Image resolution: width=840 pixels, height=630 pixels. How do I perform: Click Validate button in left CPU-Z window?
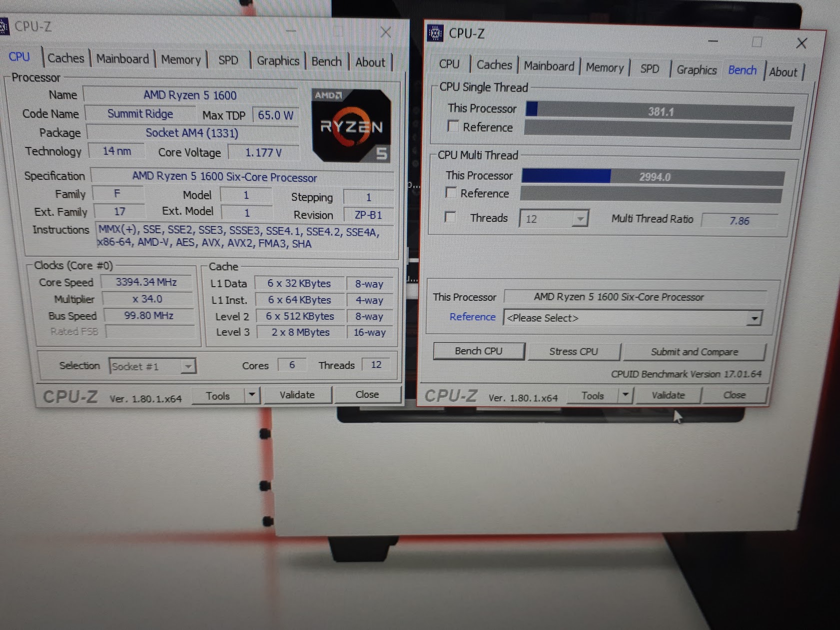point(297,395)
